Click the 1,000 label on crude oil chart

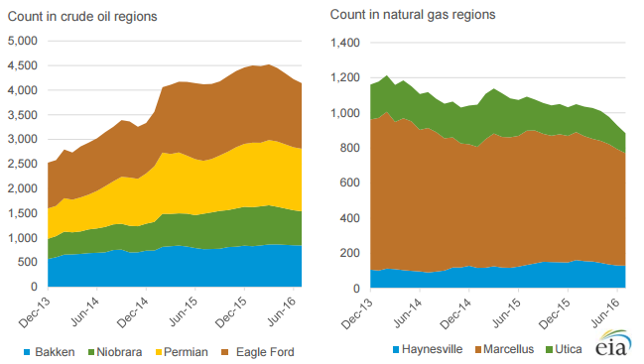[x=23, y=238]
